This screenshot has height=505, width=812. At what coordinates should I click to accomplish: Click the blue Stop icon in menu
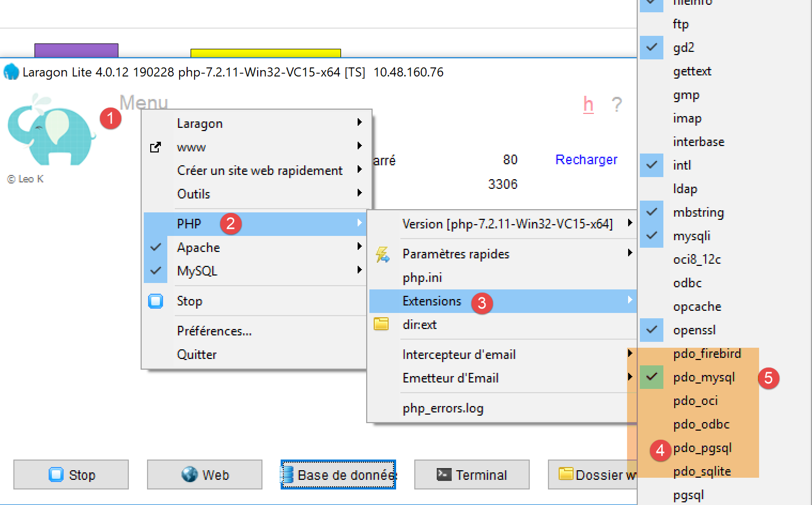click(x=156, y=301)
